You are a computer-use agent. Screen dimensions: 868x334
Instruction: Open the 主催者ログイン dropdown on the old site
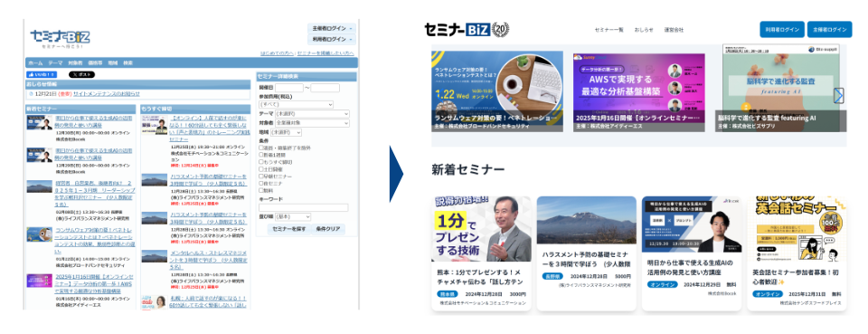(332, 28)
